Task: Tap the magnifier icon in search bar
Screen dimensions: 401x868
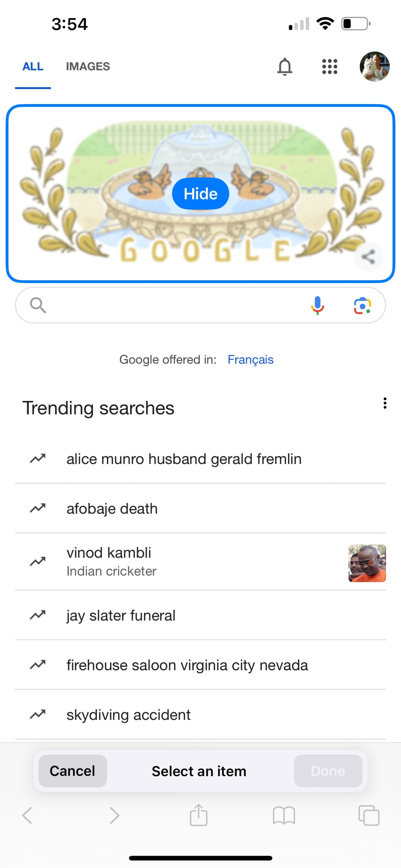Action: pyautogui.click(x=38, y=305)
